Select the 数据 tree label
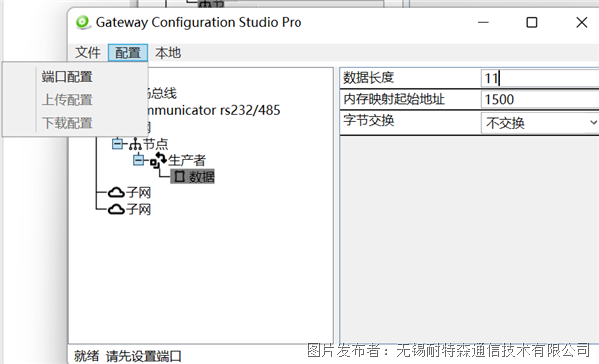Image resolution: width=599 pixels, height=364 pixels. (202, 177)
